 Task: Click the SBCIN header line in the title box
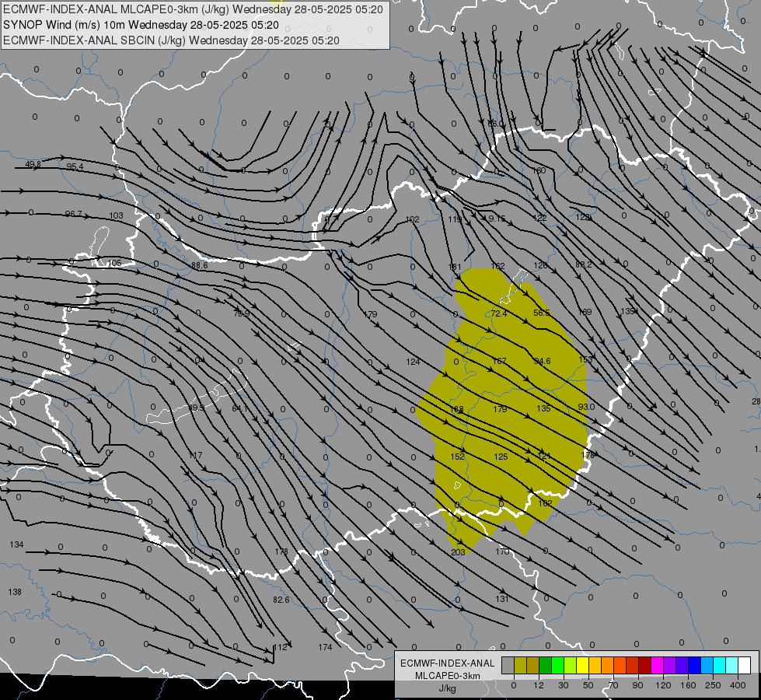(171, 40)
